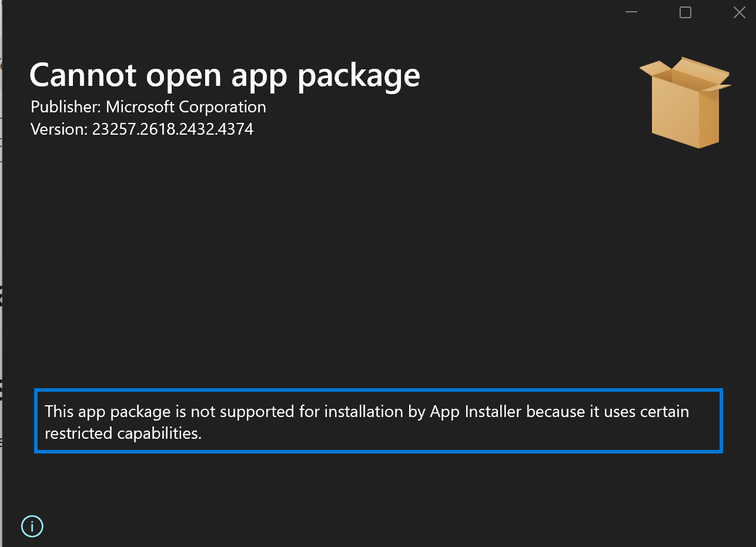
Task: Open package details via the information icon
Action: 32,526
